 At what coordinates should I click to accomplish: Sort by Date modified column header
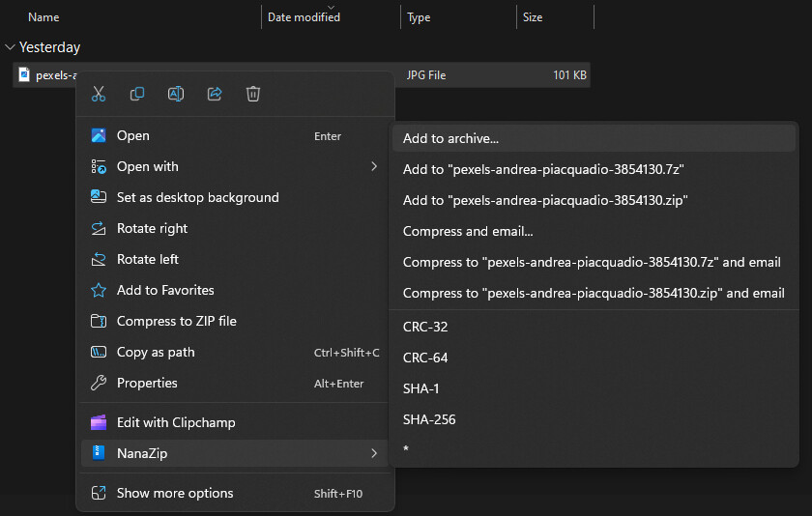click(304, 17)
